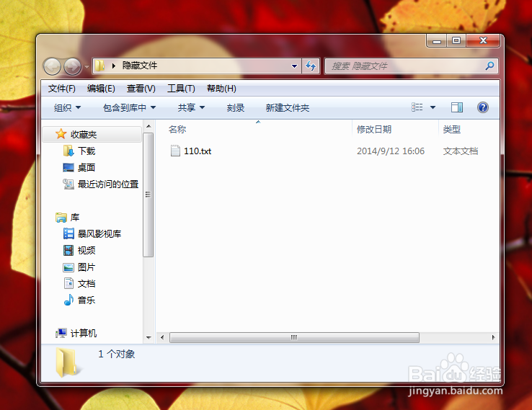Toggle the preview pane
Screen dimensions: 532x410
point(457,107)
